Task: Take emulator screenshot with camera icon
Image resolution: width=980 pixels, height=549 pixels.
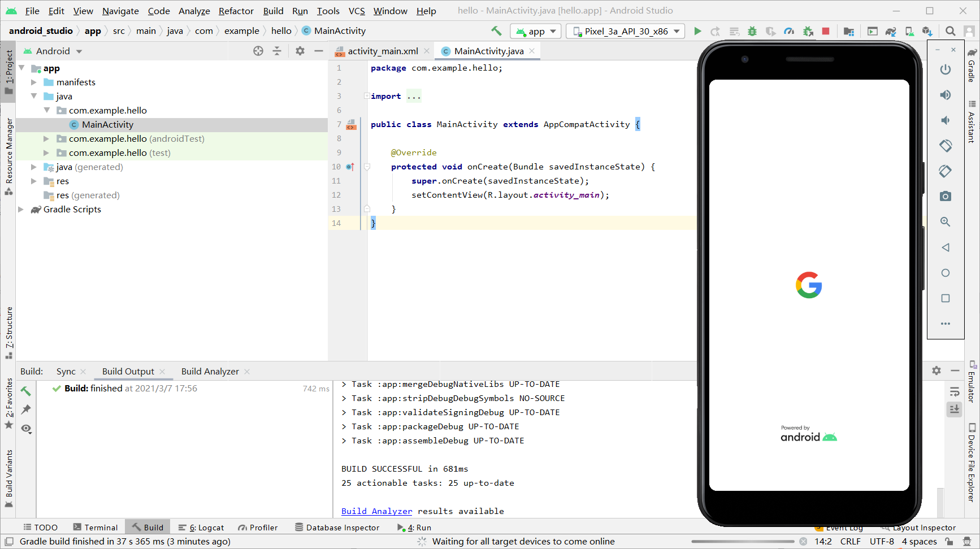Action: pyautogui.click(x=946, y=197)
